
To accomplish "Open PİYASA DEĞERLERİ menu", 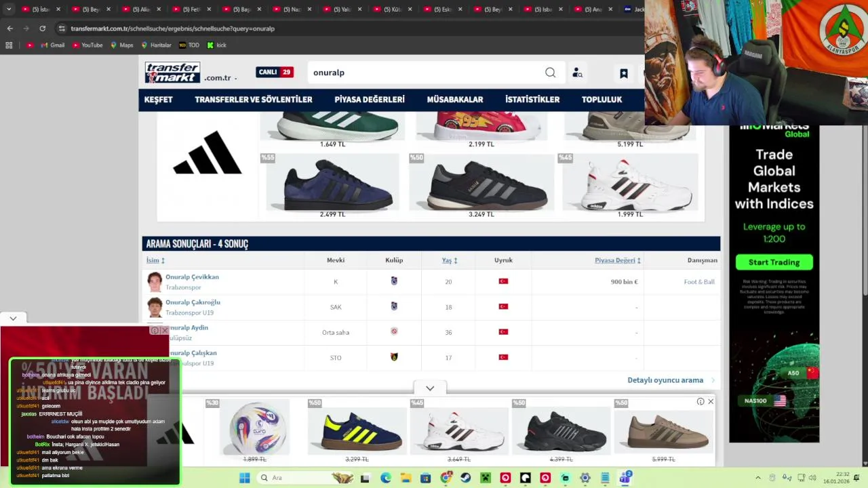I will coord(370,100).
